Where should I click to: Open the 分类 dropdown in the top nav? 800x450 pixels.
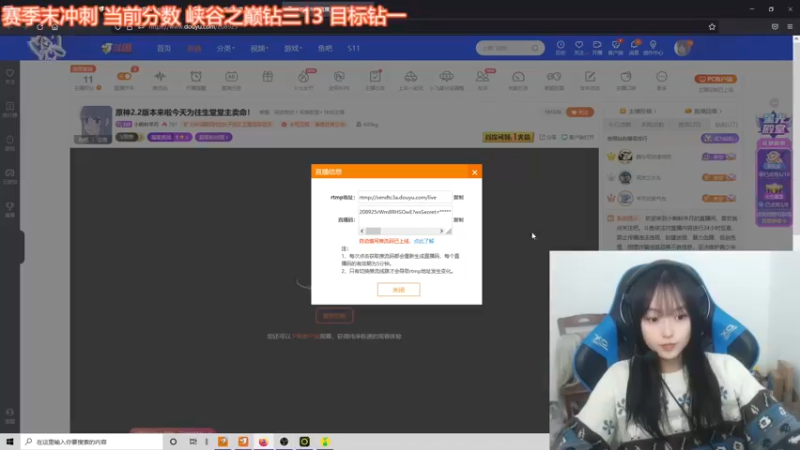(225, 48)
